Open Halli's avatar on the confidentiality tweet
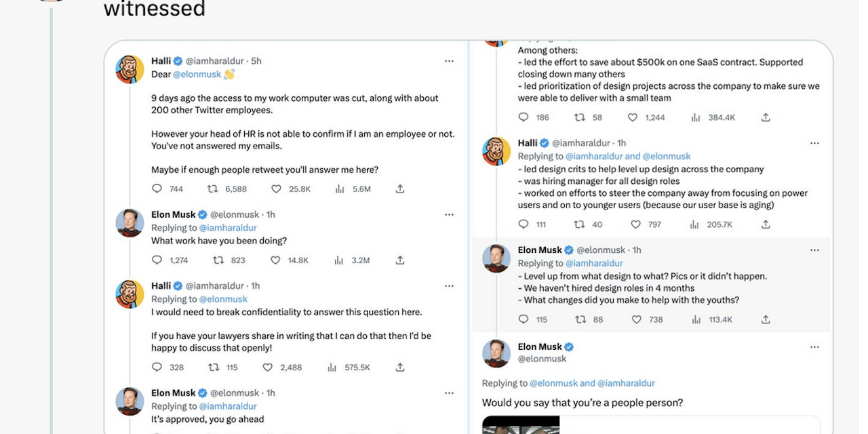 (130, 294)
